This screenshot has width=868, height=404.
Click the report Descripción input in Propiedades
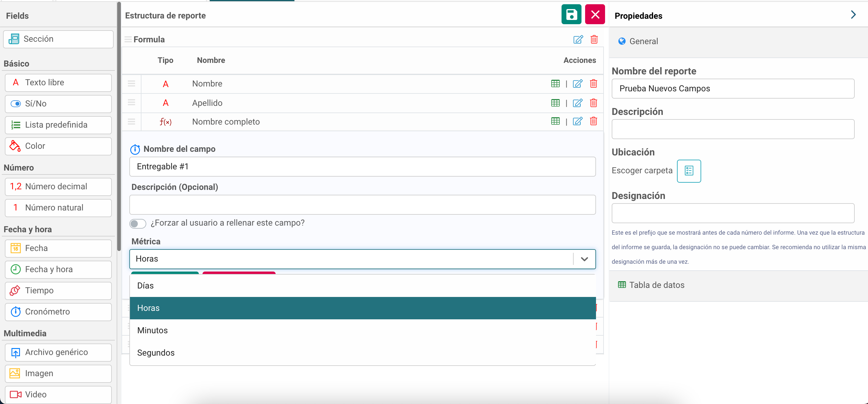(733, 129)
